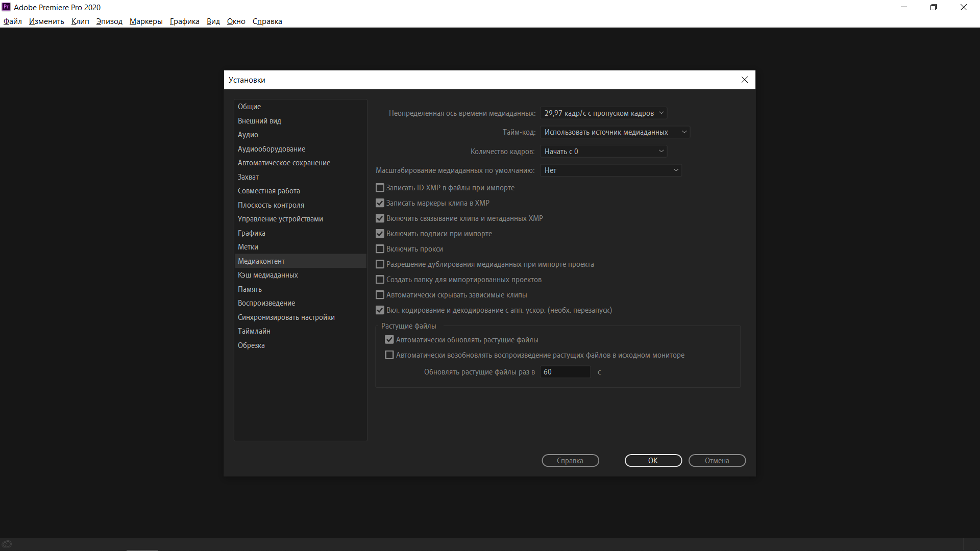
Task: Click the growing files refresh interval field
Action: (x=565, y=372)
